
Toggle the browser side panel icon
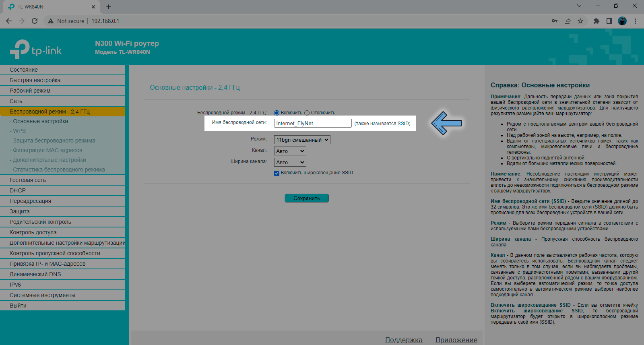pyautogui.click(x=609, y=21)
